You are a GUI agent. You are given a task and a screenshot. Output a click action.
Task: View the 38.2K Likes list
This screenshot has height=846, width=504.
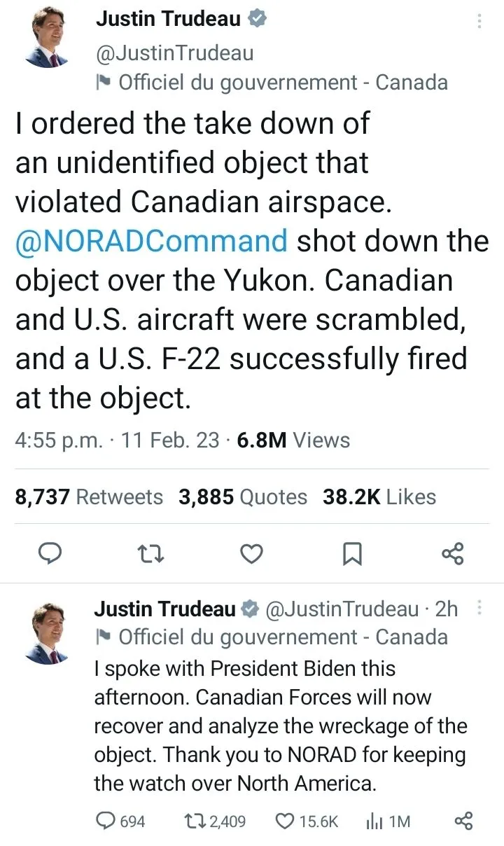coord(379,497)
